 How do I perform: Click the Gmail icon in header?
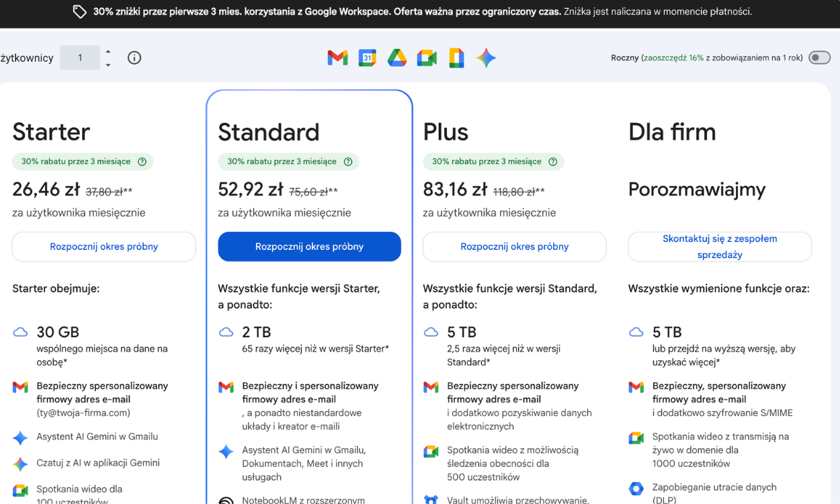pos(337,58)
